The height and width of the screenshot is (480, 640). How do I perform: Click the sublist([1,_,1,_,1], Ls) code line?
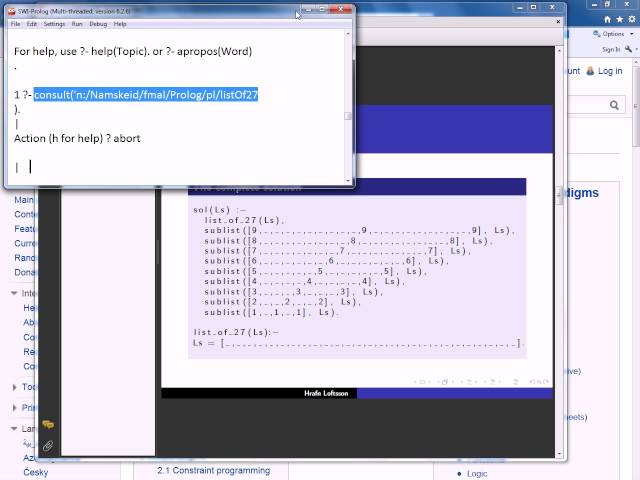coord(271,312)
